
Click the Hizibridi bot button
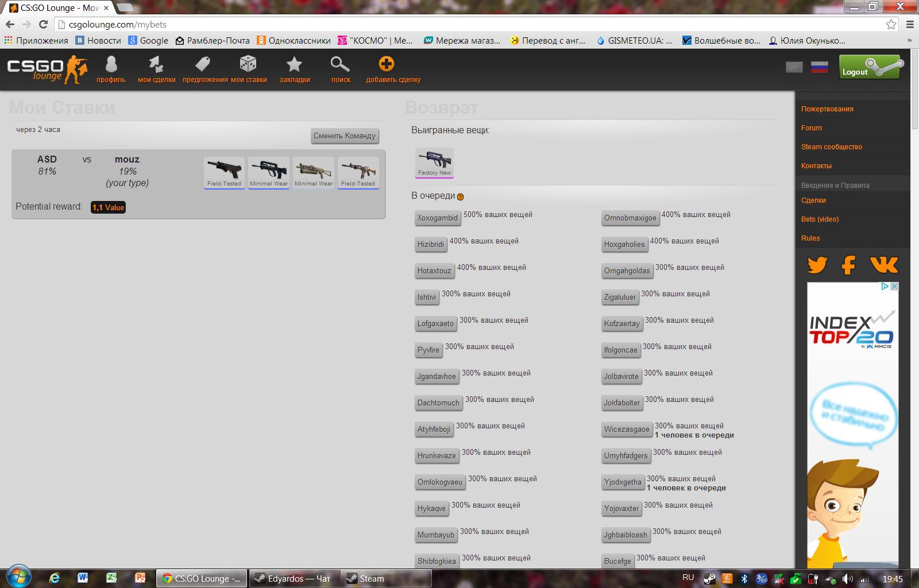(431, 245)
